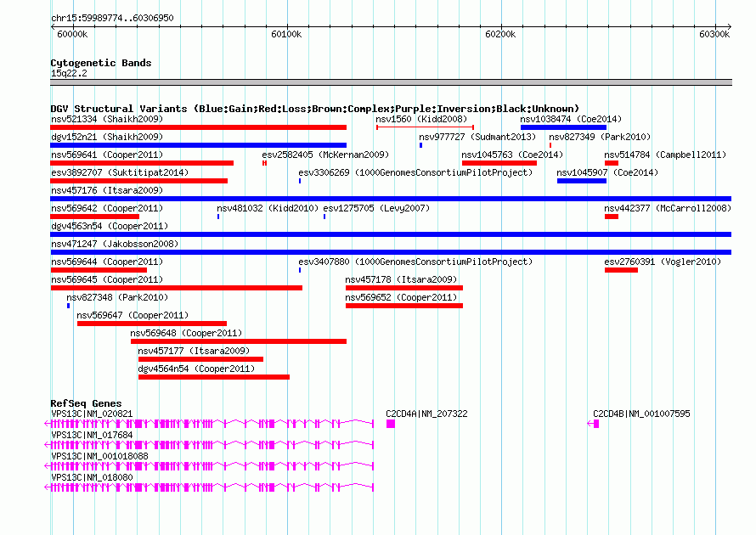
Task: Click the nsv457178 (Itsara2009) label
Action: [401, 279]
